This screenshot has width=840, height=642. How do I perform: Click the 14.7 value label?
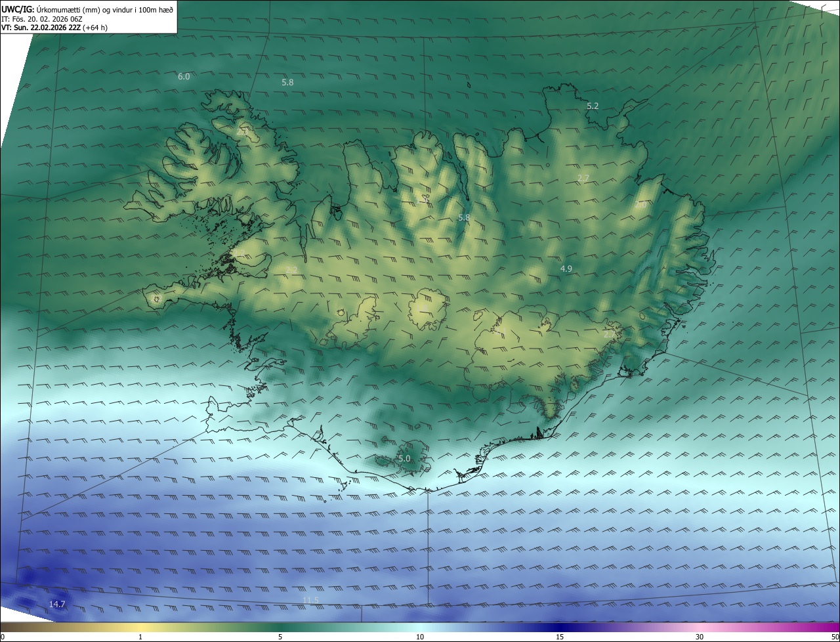[x=57, y=604]
